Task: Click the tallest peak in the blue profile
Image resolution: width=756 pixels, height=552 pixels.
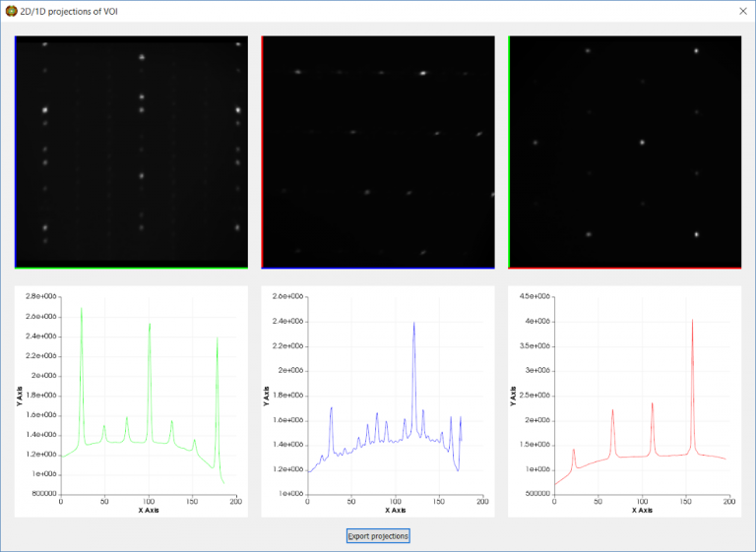Action: coord(413,323)
